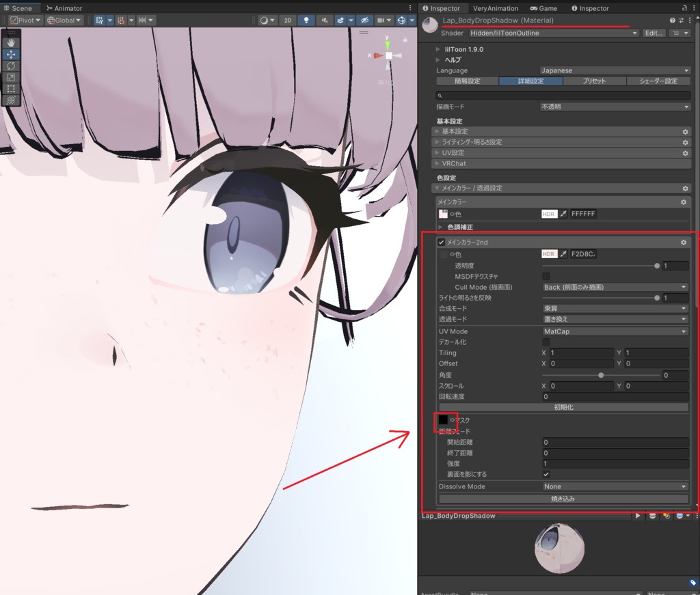Toggle scene audio mute
Screen dimensions: 700x595
coord(325,20)
